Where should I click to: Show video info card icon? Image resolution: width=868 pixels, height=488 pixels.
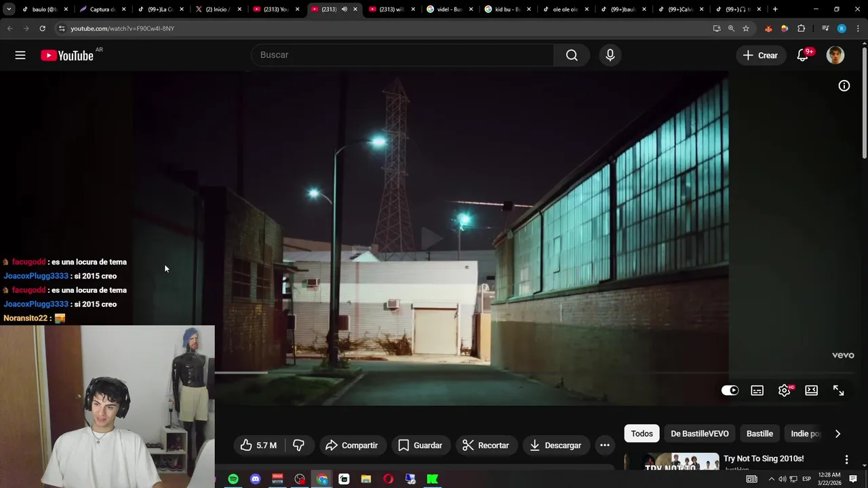click(x=844, y=85)
